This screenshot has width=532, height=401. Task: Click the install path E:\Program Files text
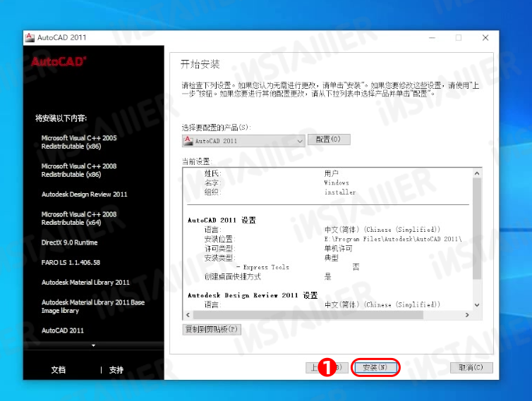click(393, 239)
